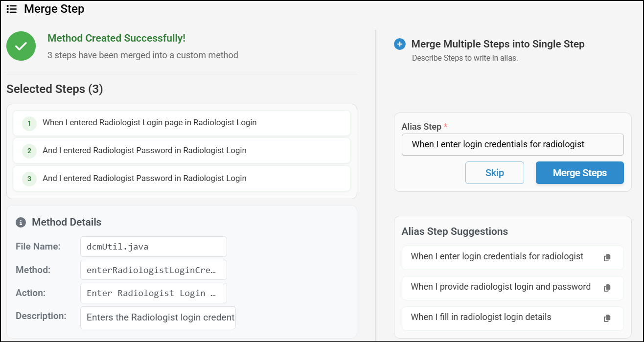Viewport: 644px width, 342px height.
Task: Copy the 'enter login credentials for radiologist' suggestion
Action: click(607, 257)
